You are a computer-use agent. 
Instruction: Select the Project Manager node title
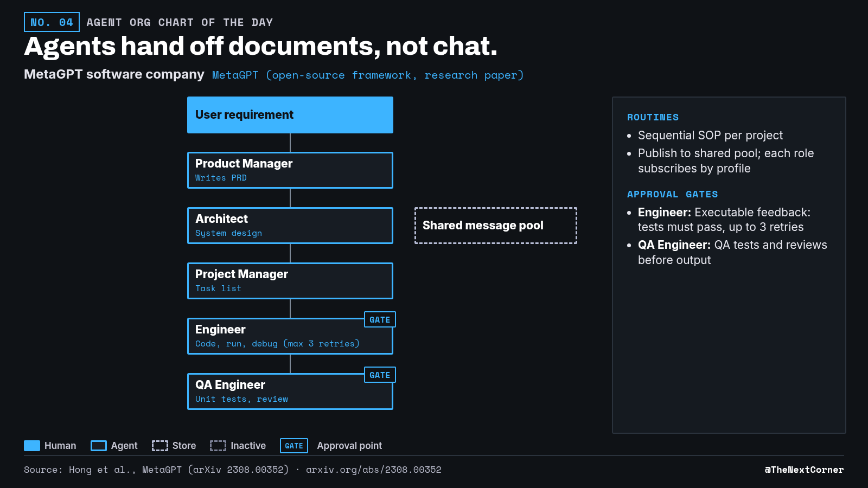pyautogui.click(x=241, y=274)
